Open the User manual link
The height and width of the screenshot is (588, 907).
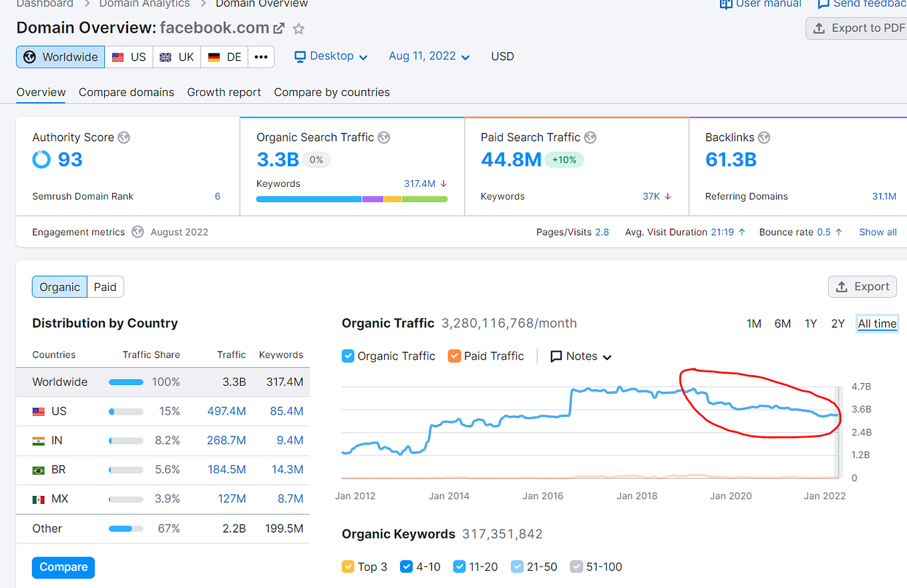click(760, 4)
